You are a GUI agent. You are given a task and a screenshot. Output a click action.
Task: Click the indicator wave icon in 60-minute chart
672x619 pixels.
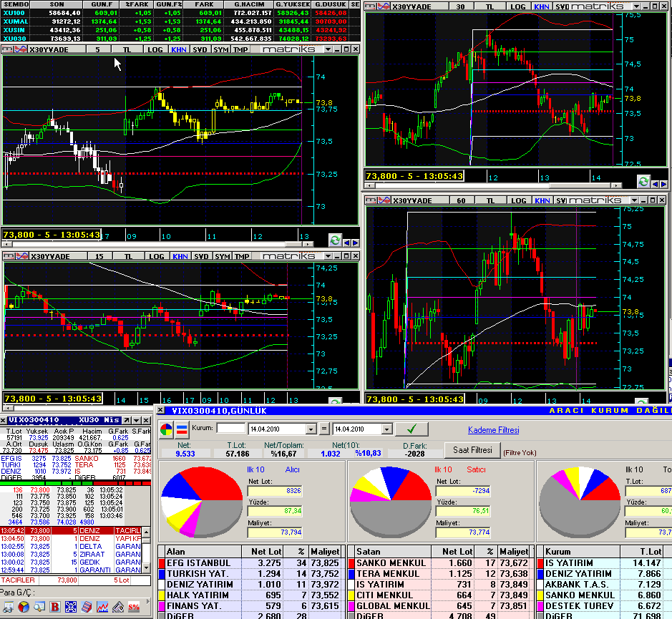384,200
